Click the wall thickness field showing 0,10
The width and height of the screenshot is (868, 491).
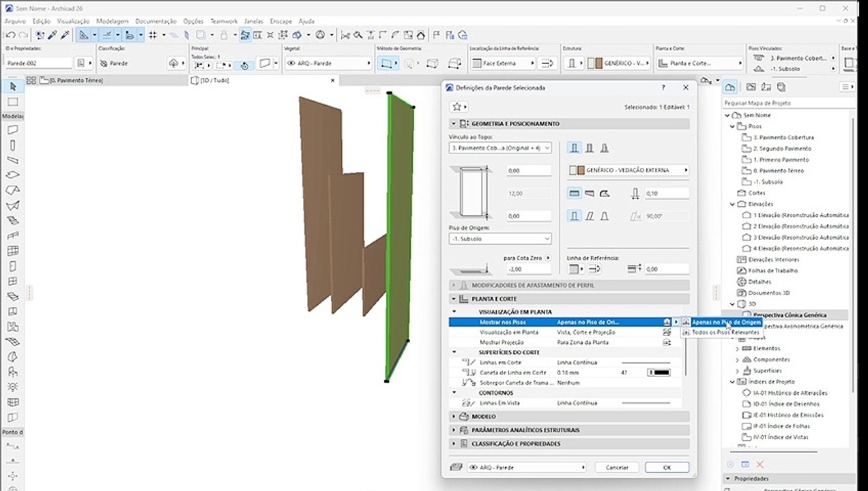(667, 194)
